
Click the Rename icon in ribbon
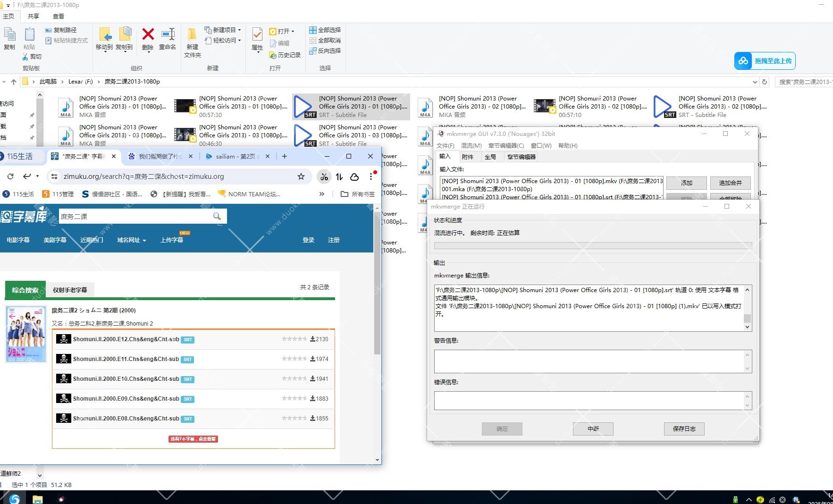coord(168,36)
